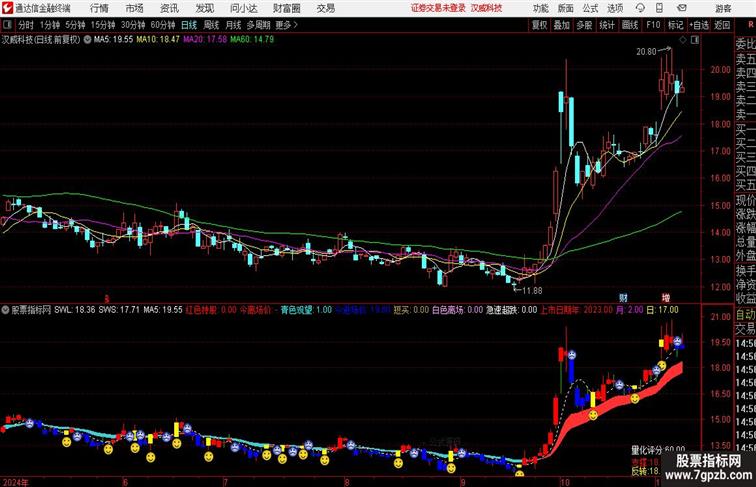Click the 统计 statistics button
The image size is (756, 487).
click(607, 25)
